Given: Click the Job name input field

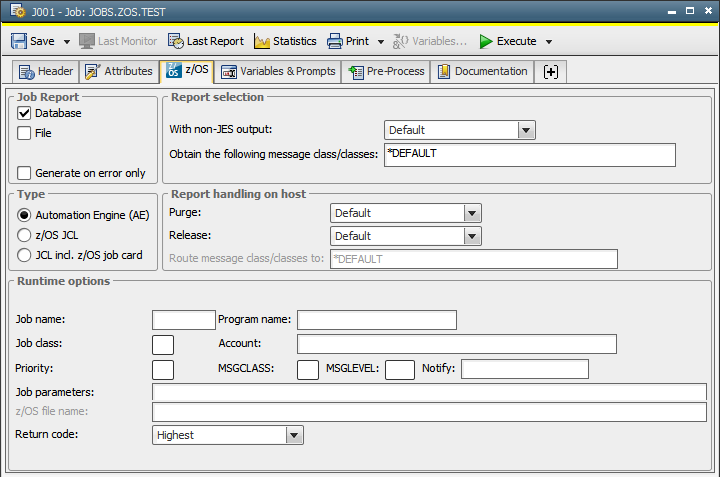Looking at the screenshot, I should coord(183,320).
